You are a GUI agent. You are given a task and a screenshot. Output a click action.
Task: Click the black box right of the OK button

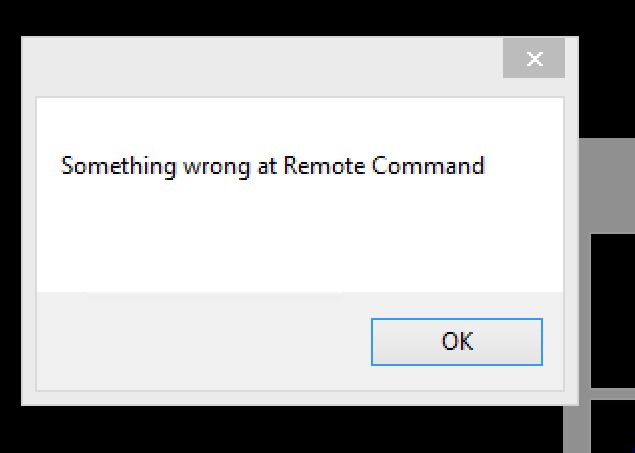[x=613, y=311]
